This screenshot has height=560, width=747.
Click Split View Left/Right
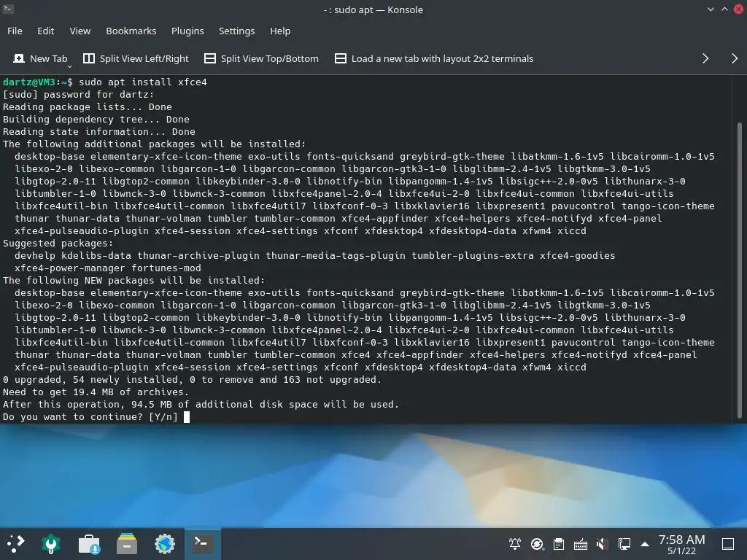[x=136, y=58]
